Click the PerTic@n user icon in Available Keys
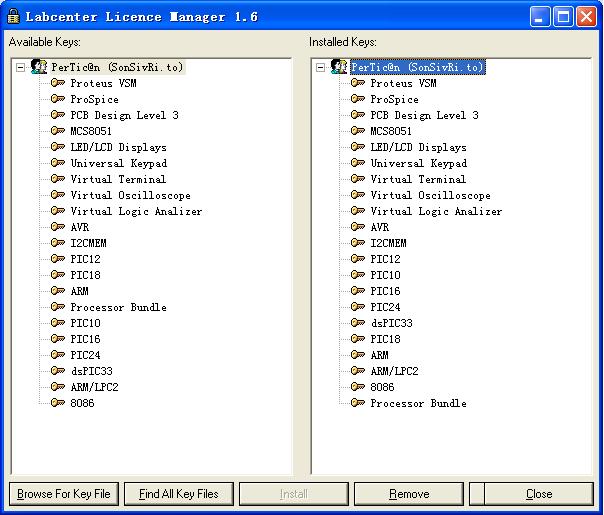604x515 pixels. pos(40,67)
